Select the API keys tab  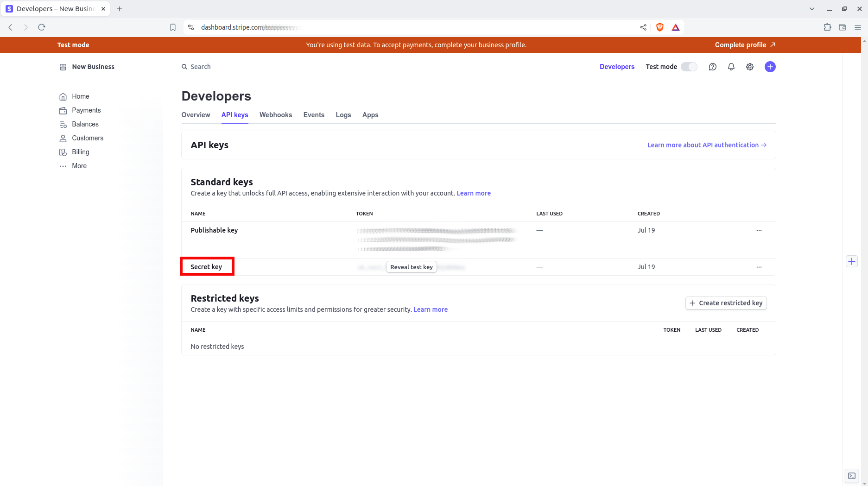click(x=235, y=115)
